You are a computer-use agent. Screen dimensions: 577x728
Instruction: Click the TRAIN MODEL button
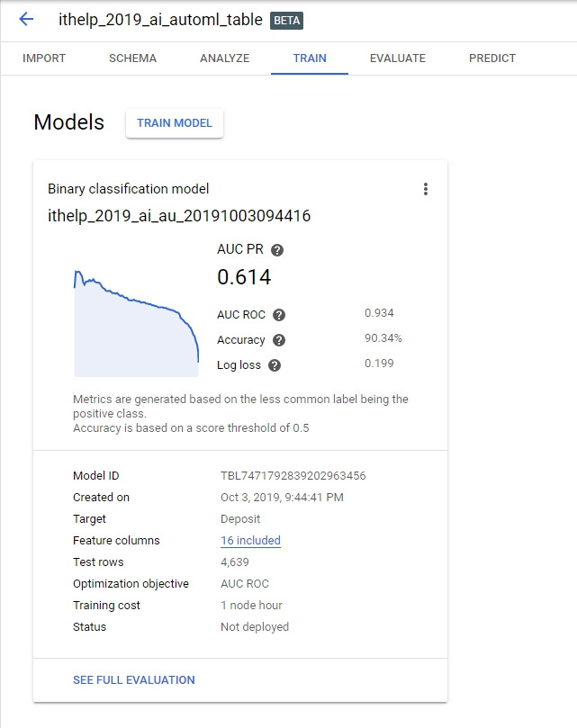coord(175,123)
